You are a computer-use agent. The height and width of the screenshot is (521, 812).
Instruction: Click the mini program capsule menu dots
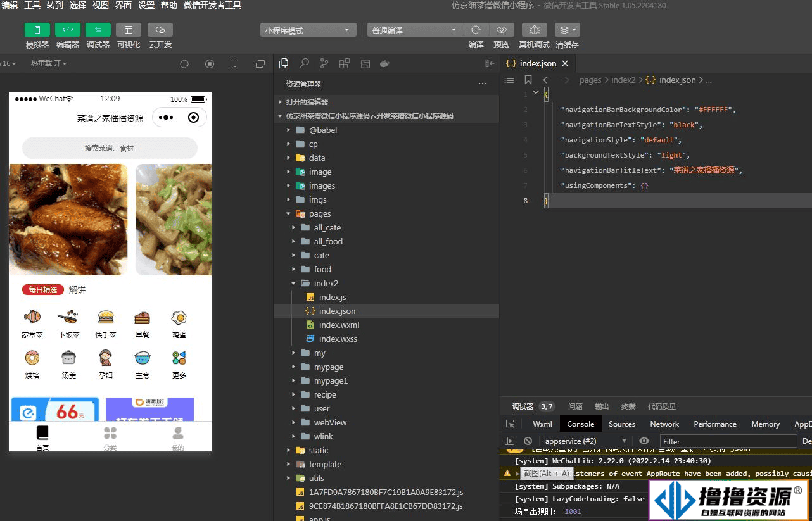(x=167, y=118)
